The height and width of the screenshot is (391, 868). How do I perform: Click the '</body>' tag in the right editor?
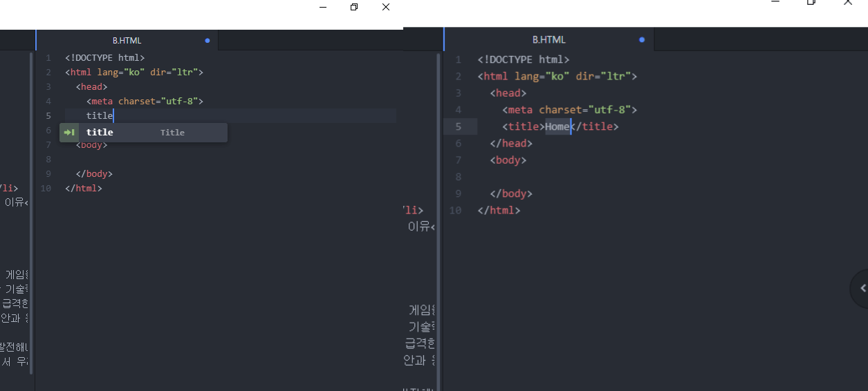click(x=511, y=193)
